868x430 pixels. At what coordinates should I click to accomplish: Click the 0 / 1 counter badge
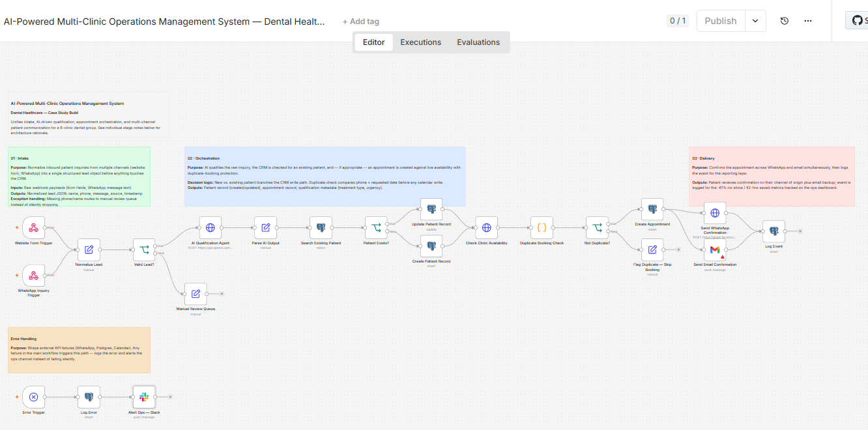pos(678,21)
